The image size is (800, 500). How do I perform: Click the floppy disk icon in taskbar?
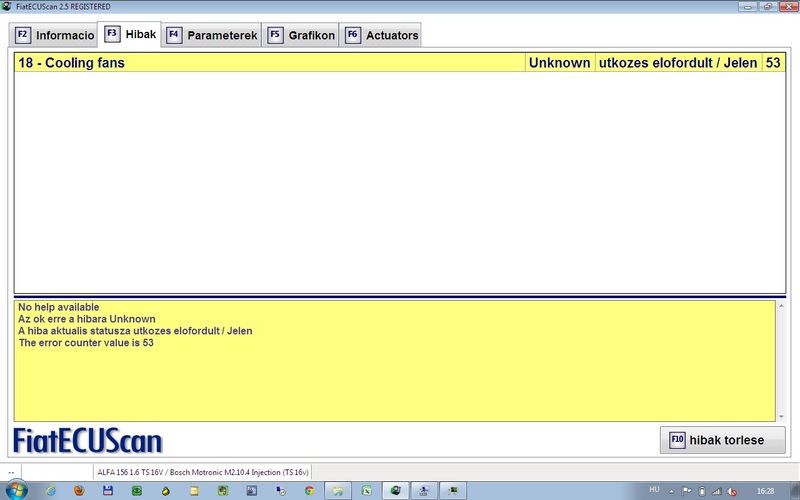tap(108, 490)
